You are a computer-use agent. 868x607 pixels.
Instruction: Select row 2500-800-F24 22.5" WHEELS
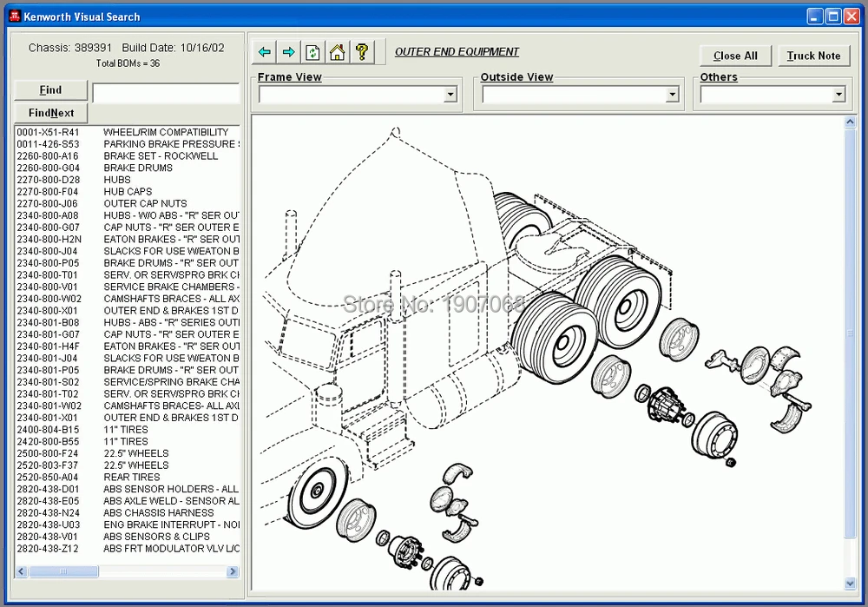coord(128,453)
